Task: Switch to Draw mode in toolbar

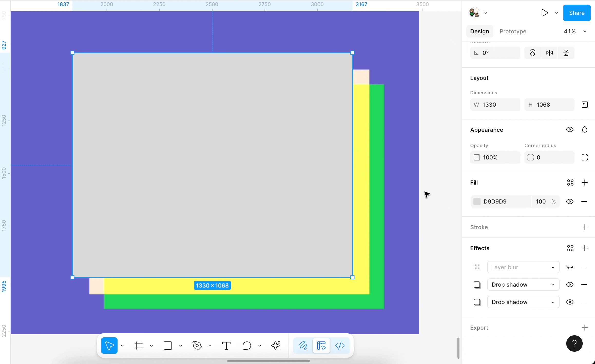Action: point(303,346)
